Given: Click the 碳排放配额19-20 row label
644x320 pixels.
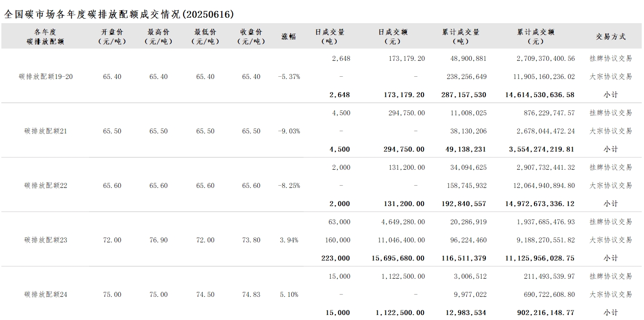Looking at the screenshot, I should [x=46, y=77].
